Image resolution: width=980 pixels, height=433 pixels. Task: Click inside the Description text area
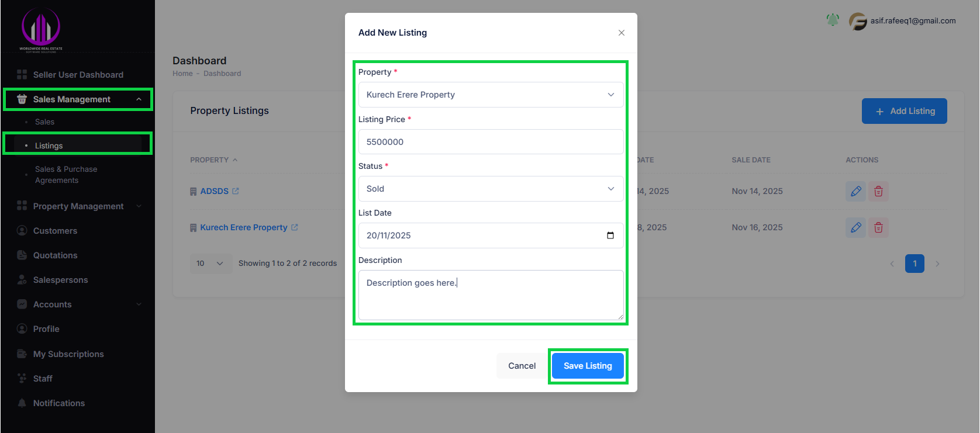[491, 295]
